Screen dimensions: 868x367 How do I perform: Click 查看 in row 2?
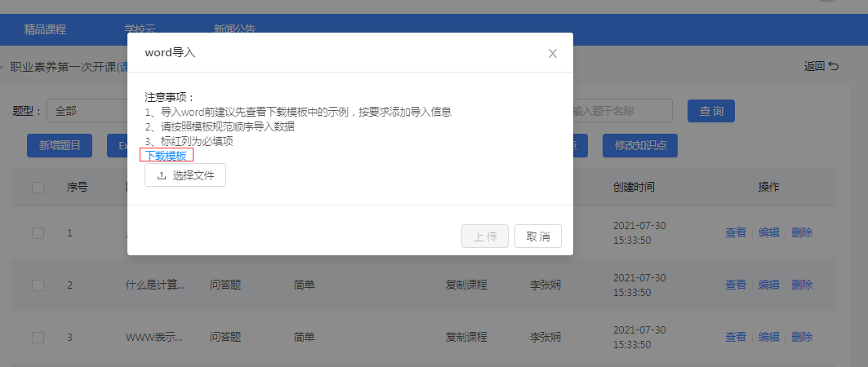point(736,285)
